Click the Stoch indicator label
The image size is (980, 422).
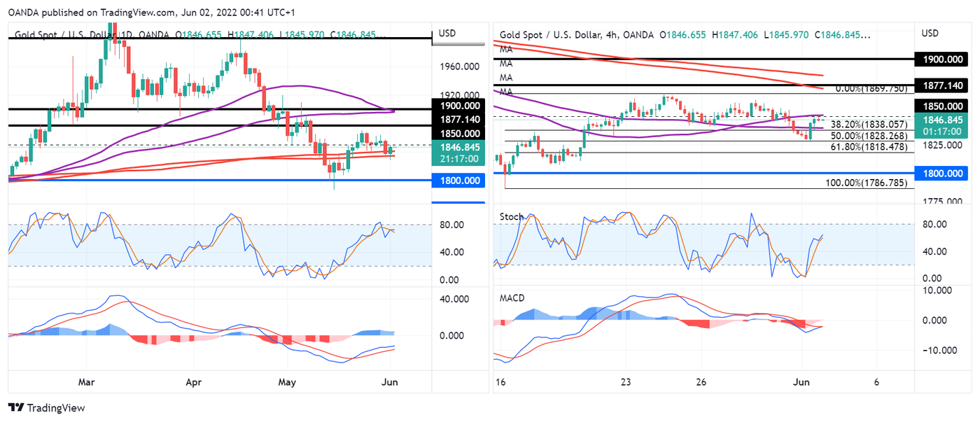coord(511,217)
